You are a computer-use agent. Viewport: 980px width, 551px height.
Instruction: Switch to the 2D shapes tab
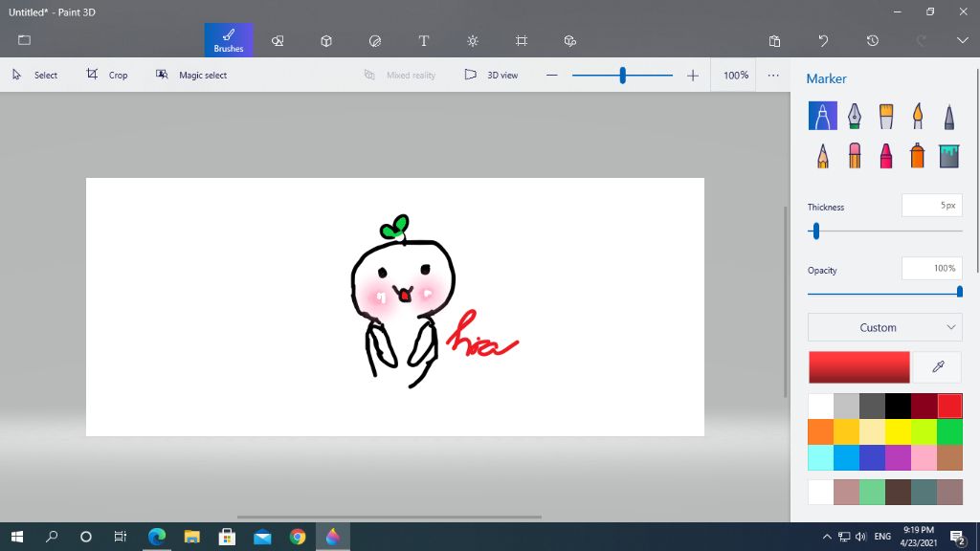(x=278, y=40)
